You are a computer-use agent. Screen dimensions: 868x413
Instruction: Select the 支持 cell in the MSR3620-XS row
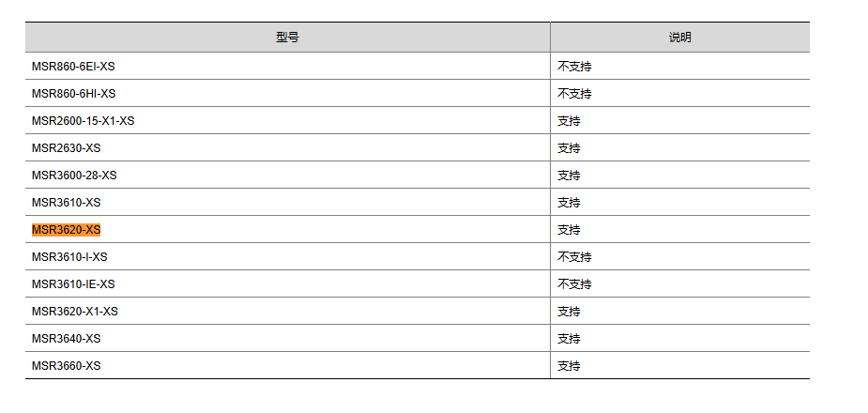[x=569, y=230]
